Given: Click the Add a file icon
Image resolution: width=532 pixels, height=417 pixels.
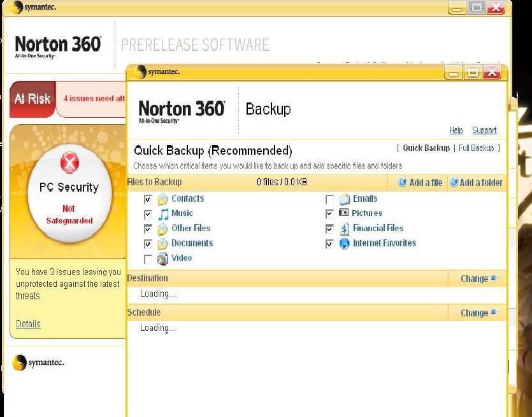Looking at the screenshot, I should (403, 182).
